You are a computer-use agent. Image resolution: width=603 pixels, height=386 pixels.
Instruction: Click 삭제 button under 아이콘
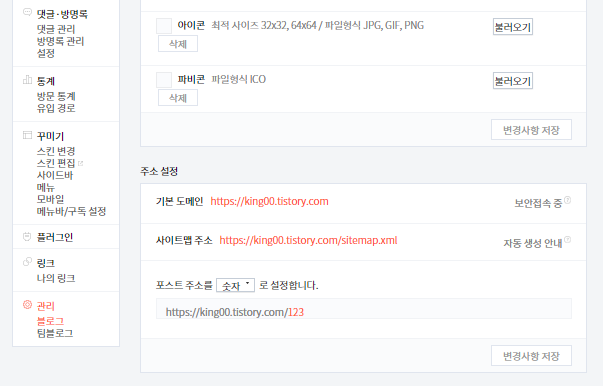(x=178, y=44)
